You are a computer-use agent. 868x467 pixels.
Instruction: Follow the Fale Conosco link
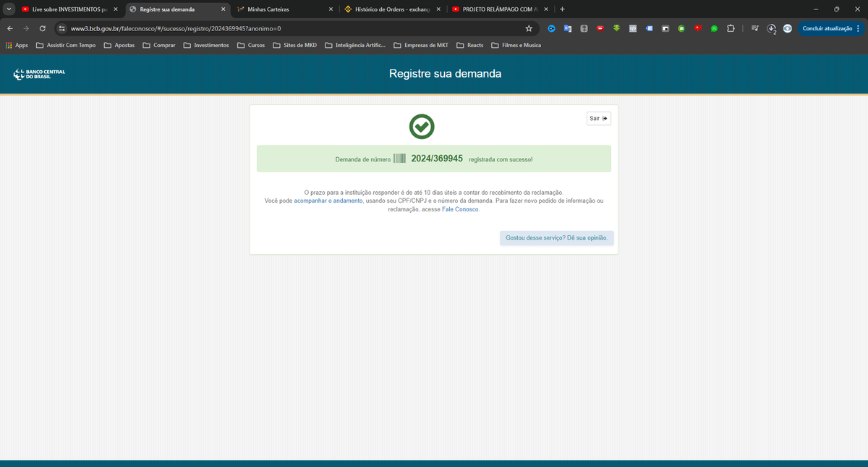(x=460, y=209)
